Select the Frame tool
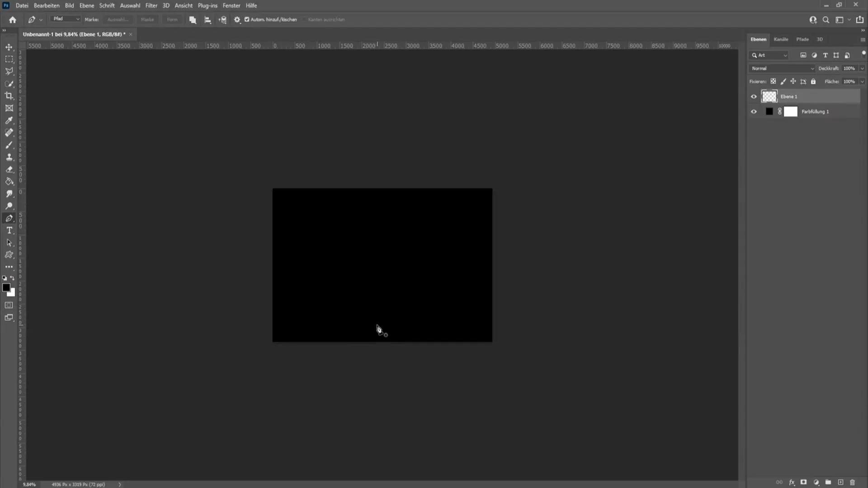This screenshot has height=488, width=868. tap(9, 108)
